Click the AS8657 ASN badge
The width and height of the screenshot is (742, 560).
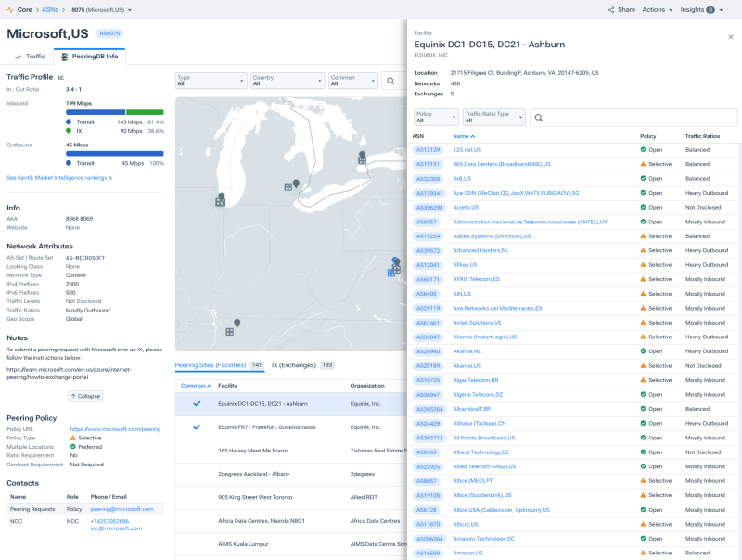427,481
